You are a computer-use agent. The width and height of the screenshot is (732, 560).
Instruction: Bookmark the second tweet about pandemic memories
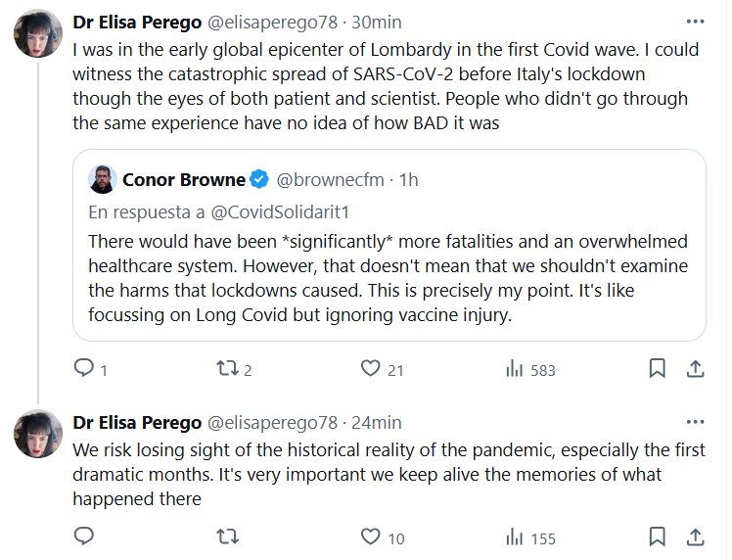click(658, 537)
